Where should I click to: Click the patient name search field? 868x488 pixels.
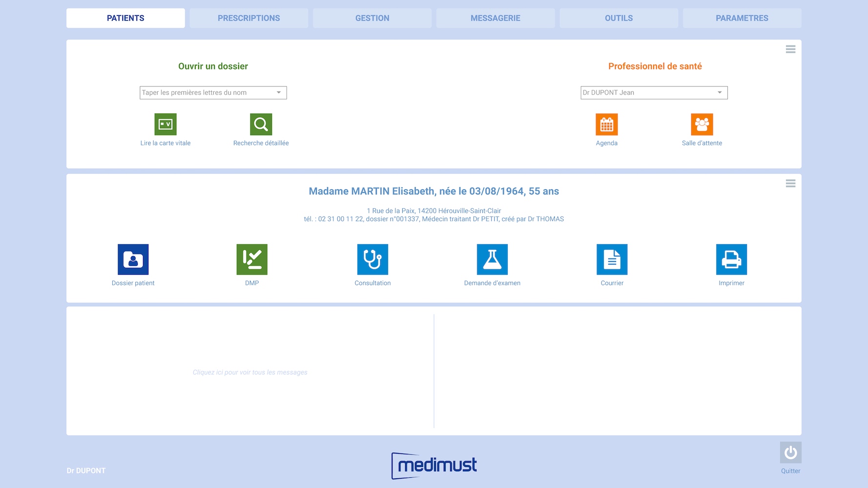(x=206, y=93)
